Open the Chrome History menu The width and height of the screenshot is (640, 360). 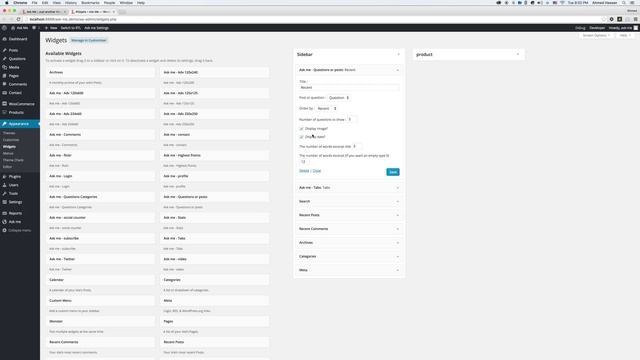pos(71,3)
